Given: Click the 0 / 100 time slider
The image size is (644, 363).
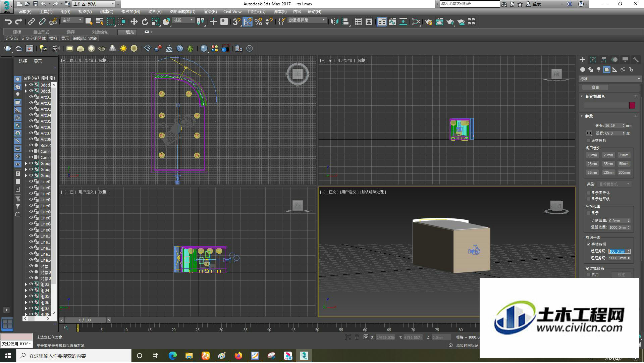Looking at the screenshot, I should 85,320.
